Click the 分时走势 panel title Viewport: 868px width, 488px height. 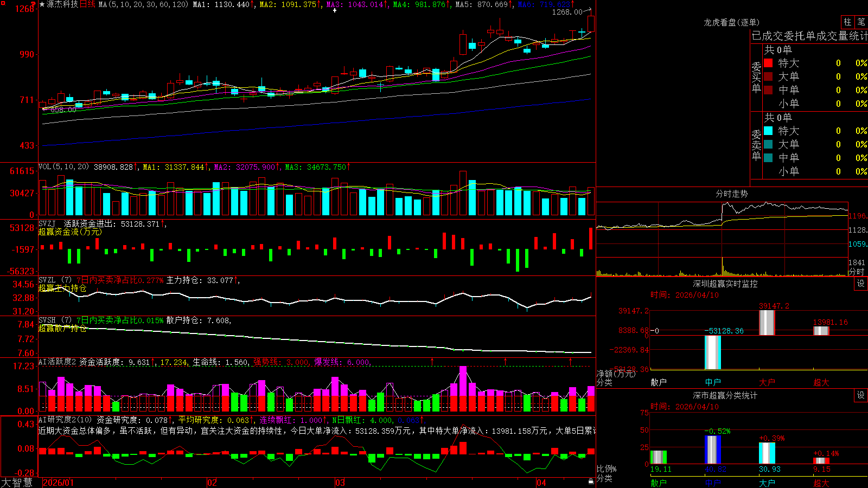pos(731,194)
